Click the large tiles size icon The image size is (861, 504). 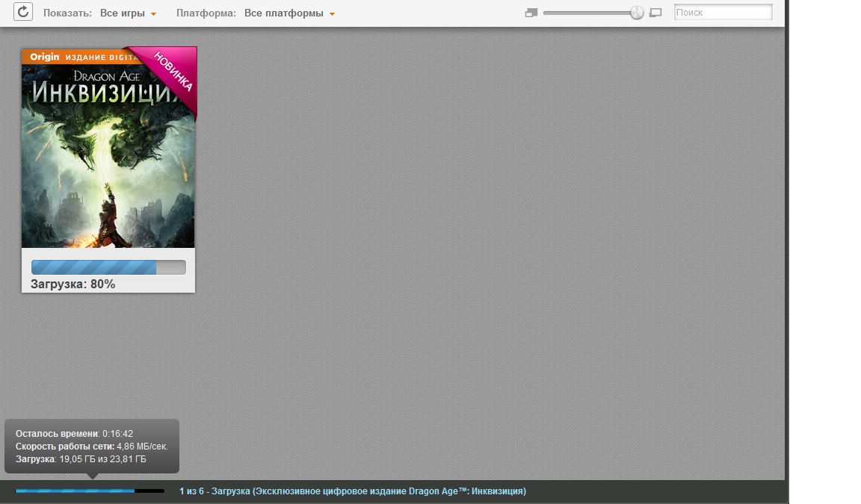coord(655,13)
